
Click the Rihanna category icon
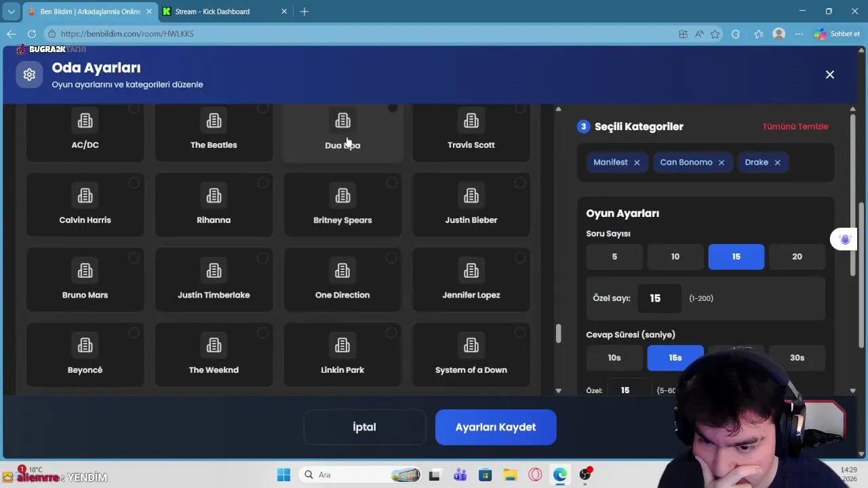pos(214,196)
